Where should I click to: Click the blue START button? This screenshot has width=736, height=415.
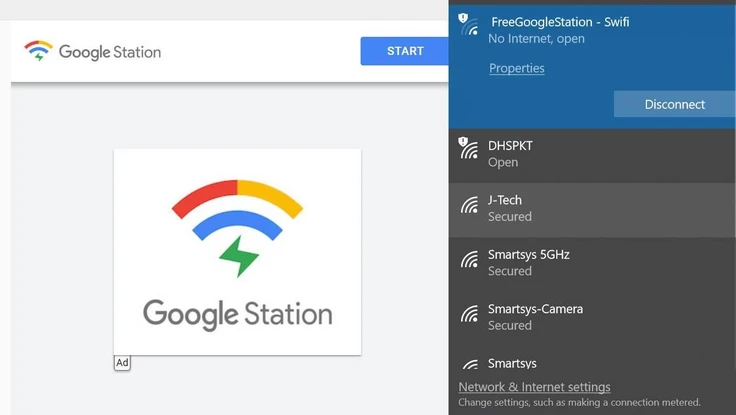pos(405,51)
